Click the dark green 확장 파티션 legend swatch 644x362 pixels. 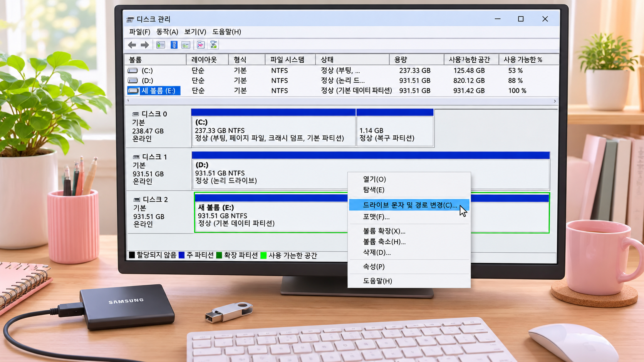[219, 255]
